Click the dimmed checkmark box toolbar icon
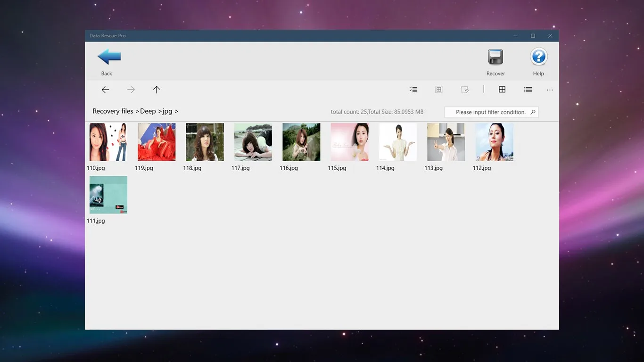This screenshot has height=362, width=644. 464,90
